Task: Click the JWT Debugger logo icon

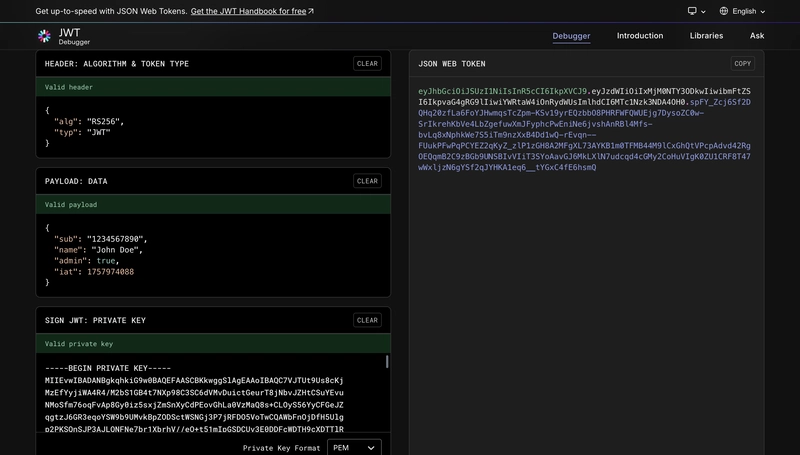Action: tap(44, 36)
